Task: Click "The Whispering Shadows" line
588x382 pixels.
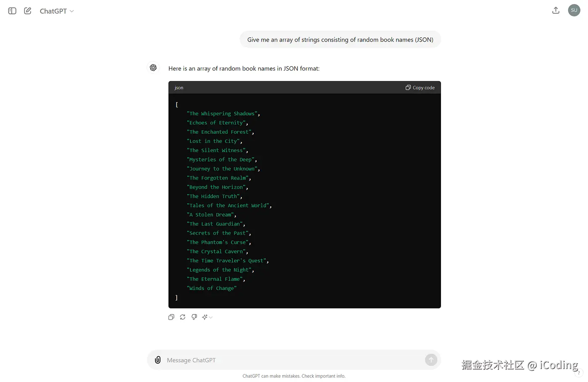Action: point(223,113)
